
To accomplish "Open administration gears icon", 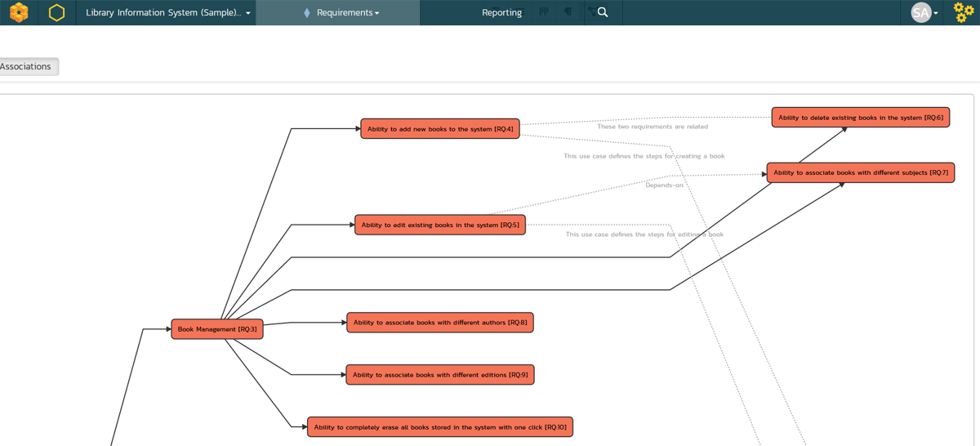I will (964, 12).
